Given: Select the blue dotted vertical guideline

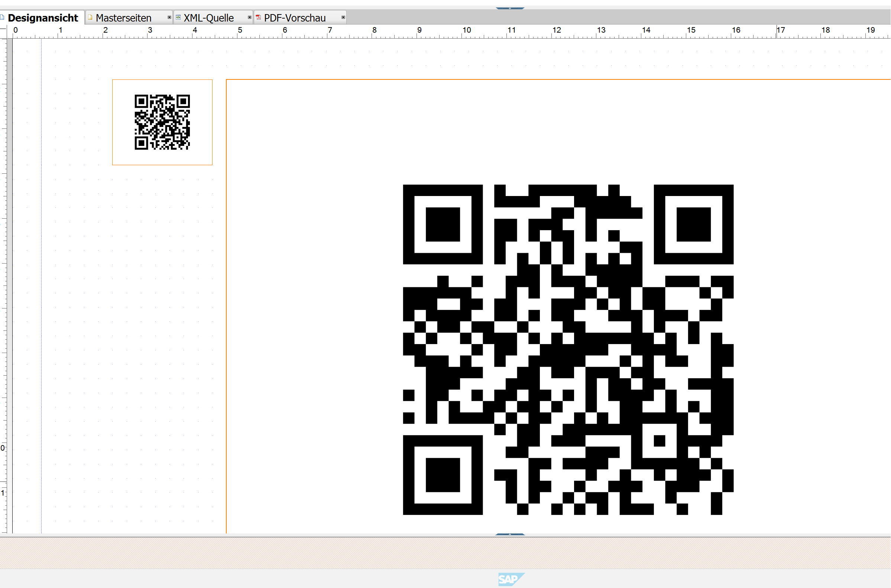Looking at the screenshot, I should pyautogui.click(x=41, y=285).
